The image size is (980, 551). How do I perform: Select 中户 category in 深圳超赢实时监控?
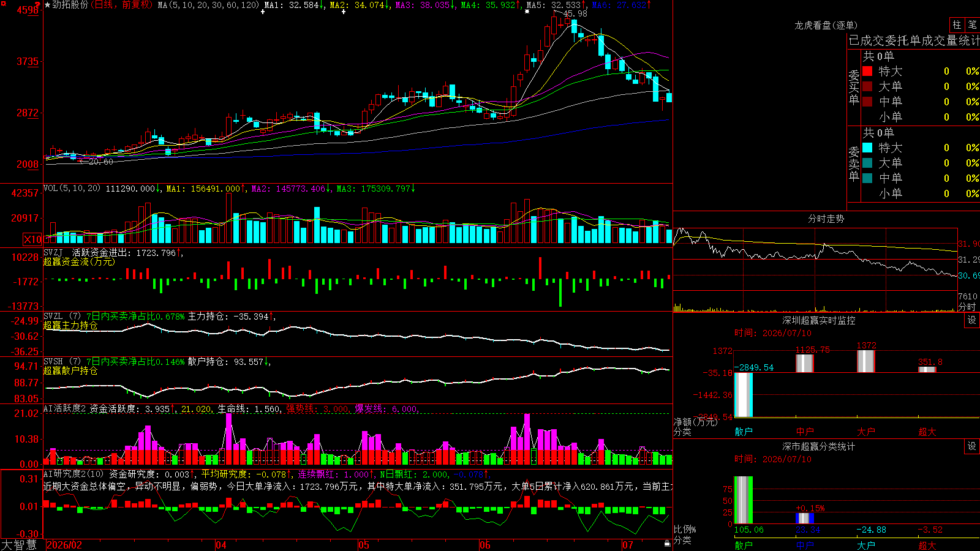805,432
